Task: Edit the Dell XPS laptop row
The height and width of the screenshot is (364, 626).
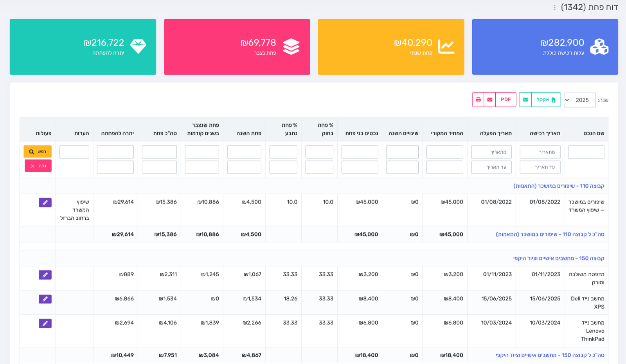Action: (45, 299)
